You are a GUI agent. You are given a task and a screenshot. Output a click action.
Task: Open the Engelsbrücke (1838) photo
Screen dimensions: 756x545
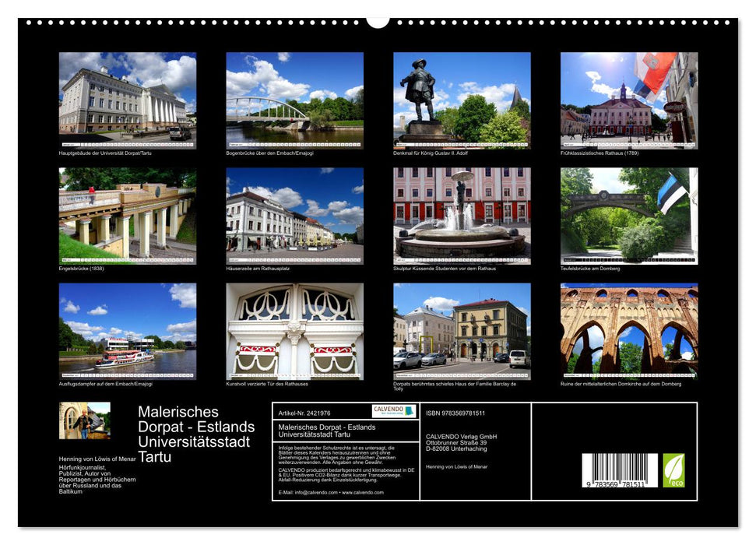[x=127, y=216]
